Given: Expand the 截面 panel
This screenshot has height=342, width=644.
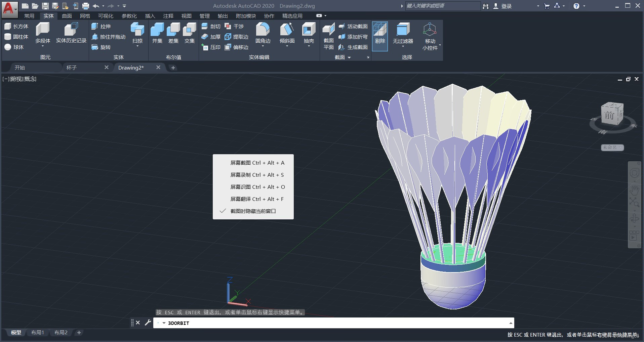Looking at the screenshot, I should pyautogui.click(x=343, y=57).
